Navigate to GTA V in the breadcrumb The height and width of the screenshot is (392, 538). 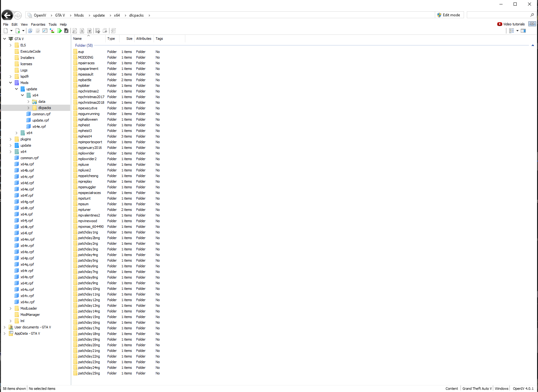[60, 15]
